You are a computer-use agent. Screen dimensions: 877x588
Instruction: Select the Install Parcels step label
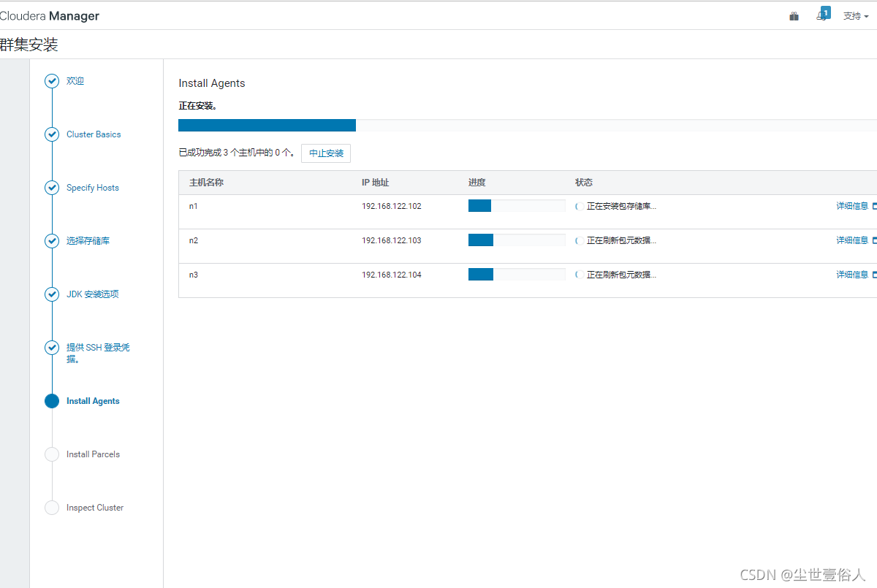(x=93, y=454)
